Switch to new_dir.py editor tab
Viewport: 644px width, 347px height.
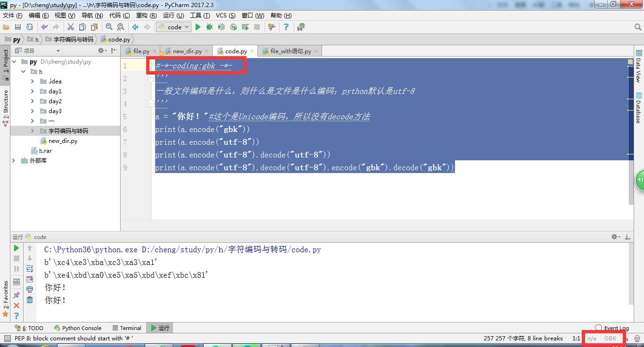point(187,51)
